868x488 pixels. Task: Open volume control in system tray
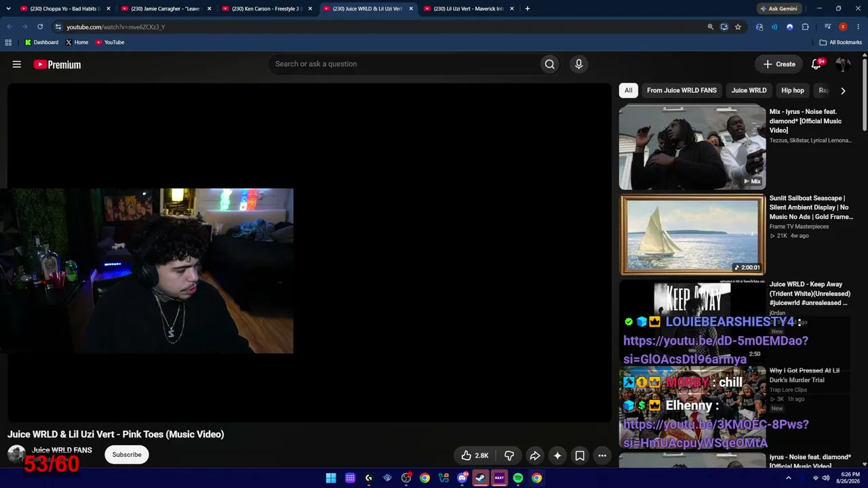(x=826, y=478)
